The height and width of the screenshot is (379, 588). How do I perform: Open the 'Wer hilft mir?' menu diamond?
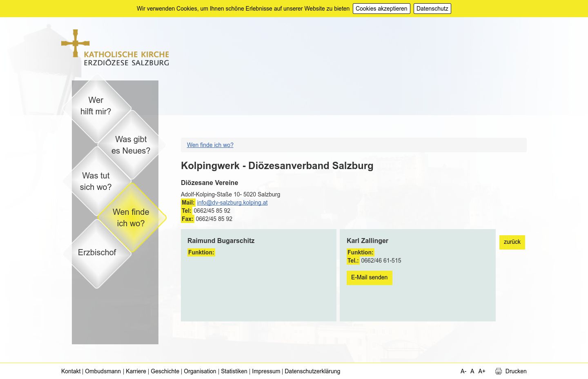(x=97, y=109)
